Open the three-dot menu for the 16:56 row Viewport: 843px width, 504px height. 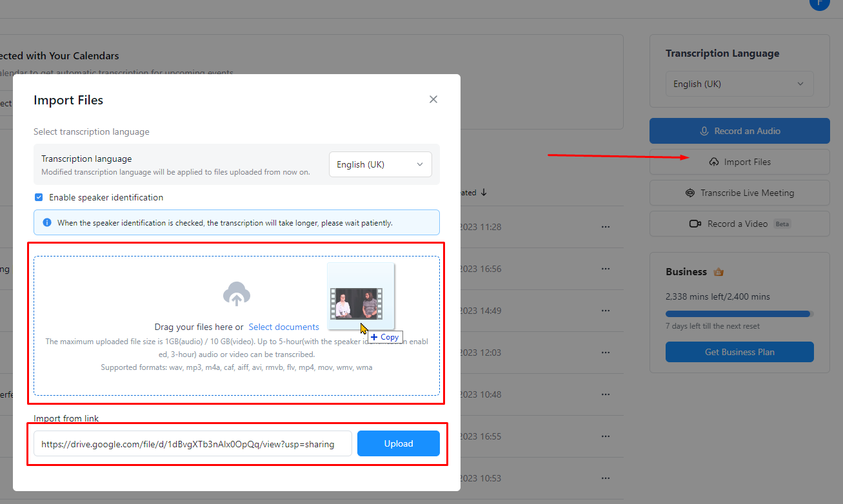click(x=605, y=269)
